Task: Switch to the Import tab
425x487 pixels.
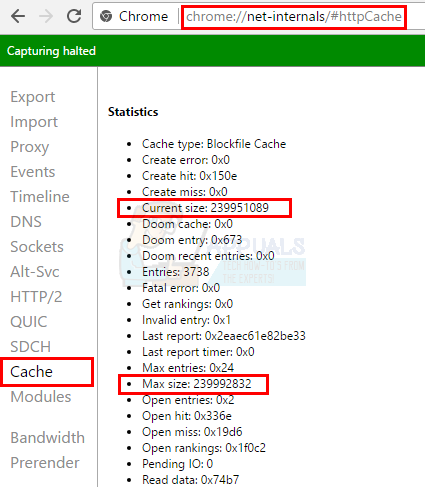Action: (x=34, y=122)
